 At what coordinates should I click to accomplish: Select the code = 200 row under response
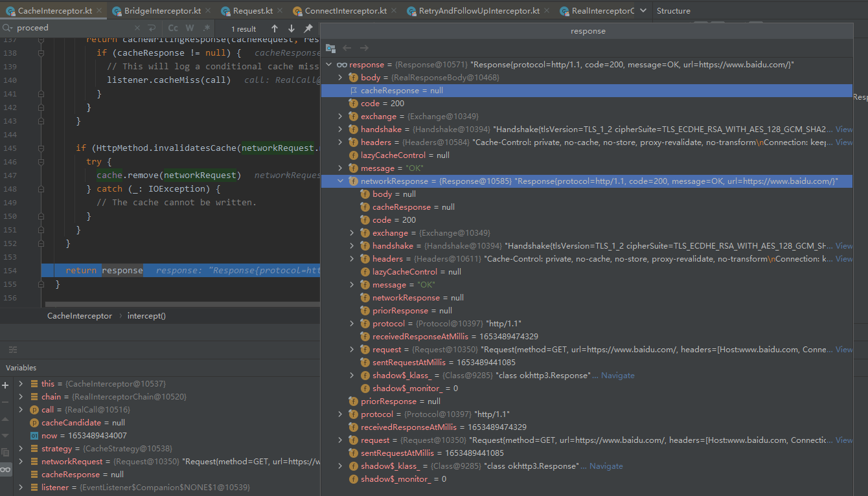tap(587, 104)
